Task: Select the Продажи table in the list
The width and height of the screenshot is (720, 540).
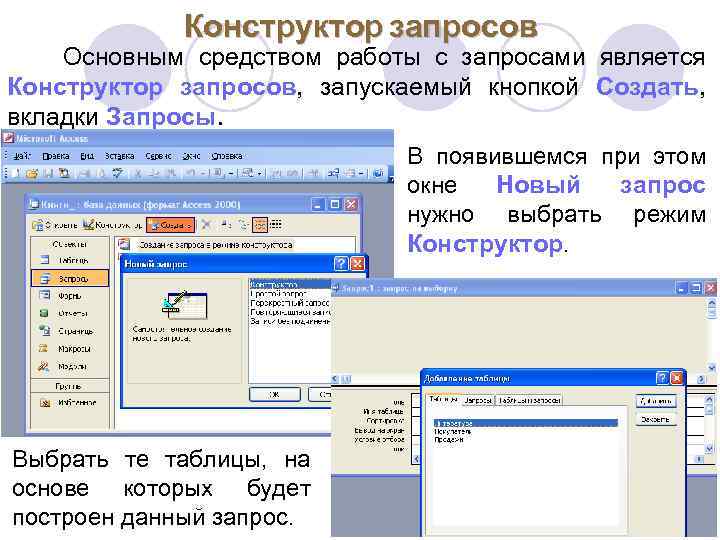Action: coord(449,440)
